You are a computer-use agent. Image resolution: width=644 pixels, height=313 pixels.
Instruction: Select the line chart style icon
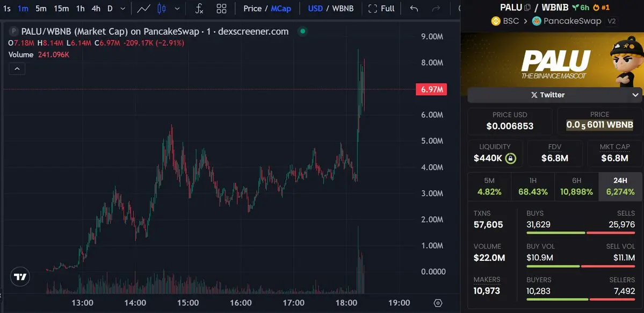click(143, 9)
